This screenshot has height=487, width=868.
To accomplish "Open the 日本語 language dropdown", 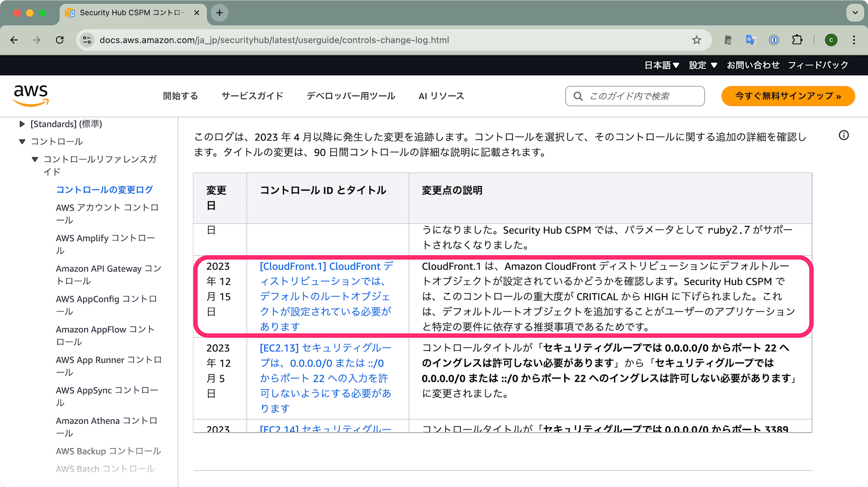I will (x=662, y=65).
